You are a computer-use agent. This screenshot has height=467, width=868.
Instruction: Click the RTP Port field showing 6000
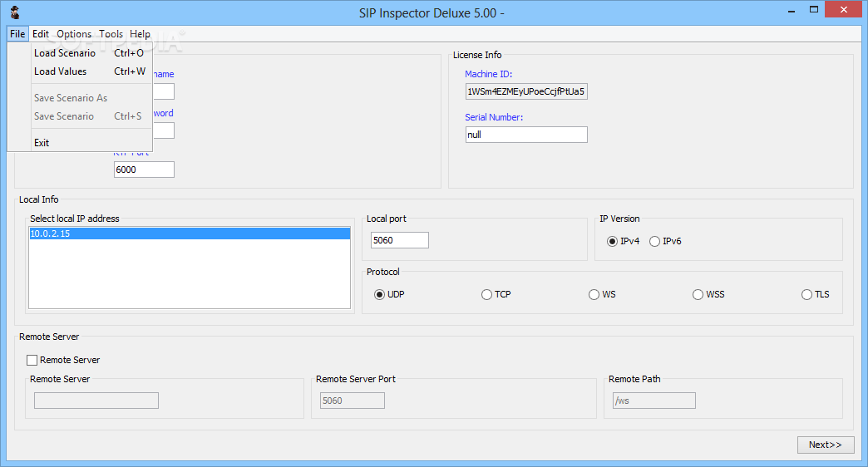pos(144,170)
